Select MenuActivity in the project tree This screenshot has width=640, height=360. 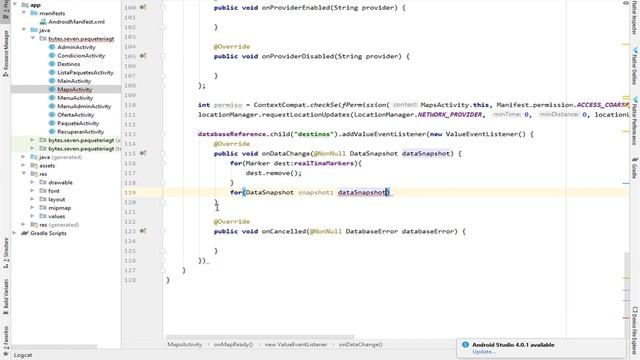coord(75,98)
